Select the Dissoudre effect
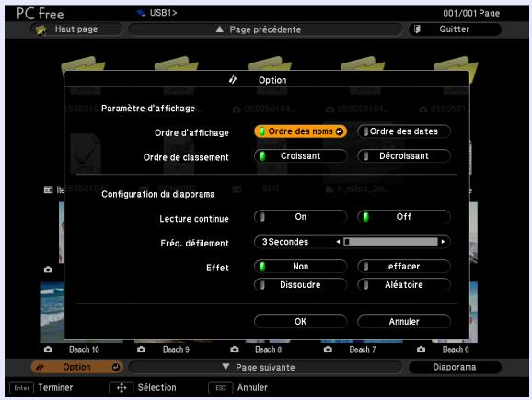 [x=301, y=285]
